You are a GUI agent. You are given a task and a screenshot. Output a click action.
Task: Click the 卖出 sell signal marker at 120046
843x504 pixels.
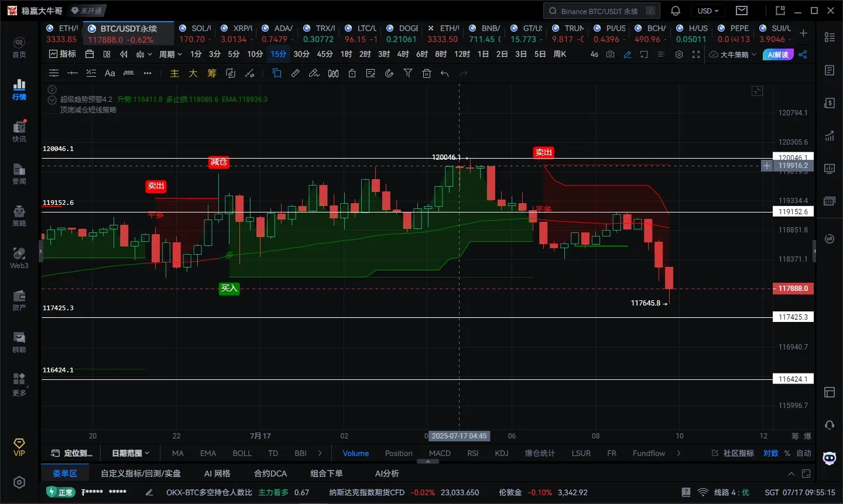544,152
